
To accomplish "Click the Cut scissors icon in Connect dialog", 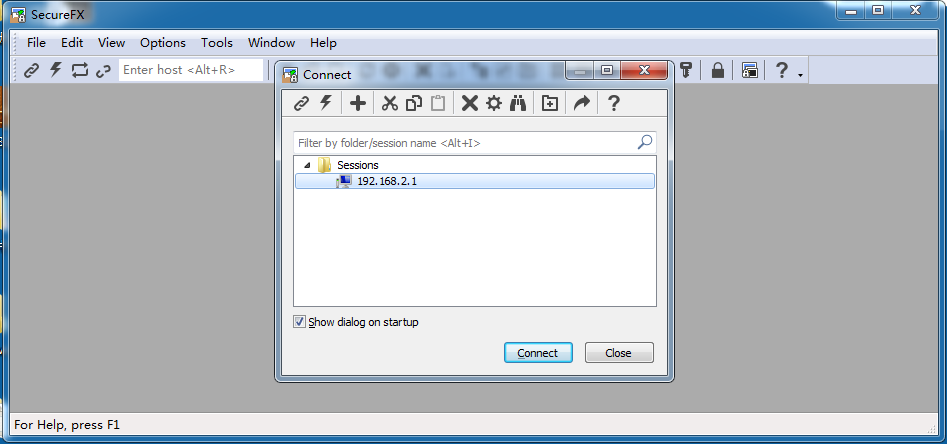I will (390, 103).
